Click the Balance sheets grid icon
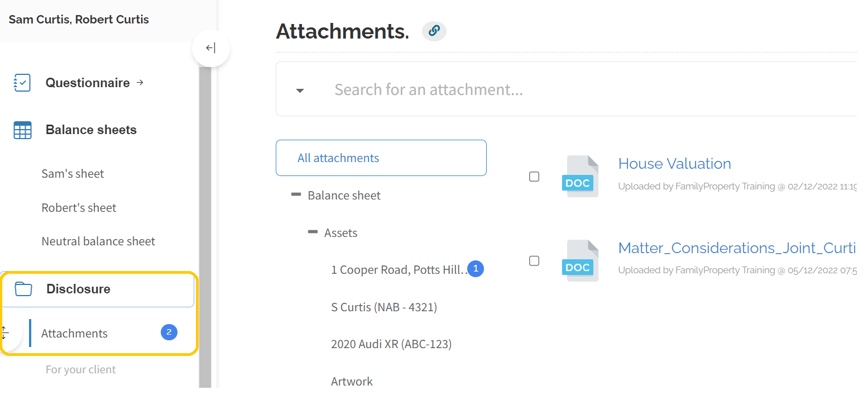This screenshot has height=404, width=868. (x=22, y=130)
